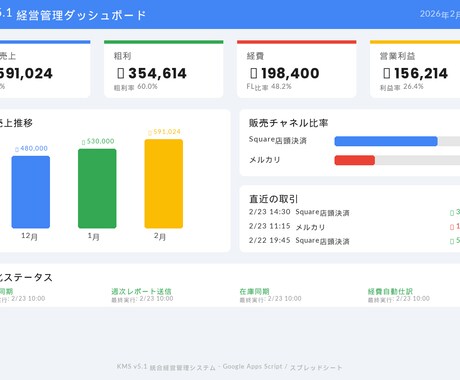
Task: Select the 営業利益 card label
Action: tap(397, 56)
